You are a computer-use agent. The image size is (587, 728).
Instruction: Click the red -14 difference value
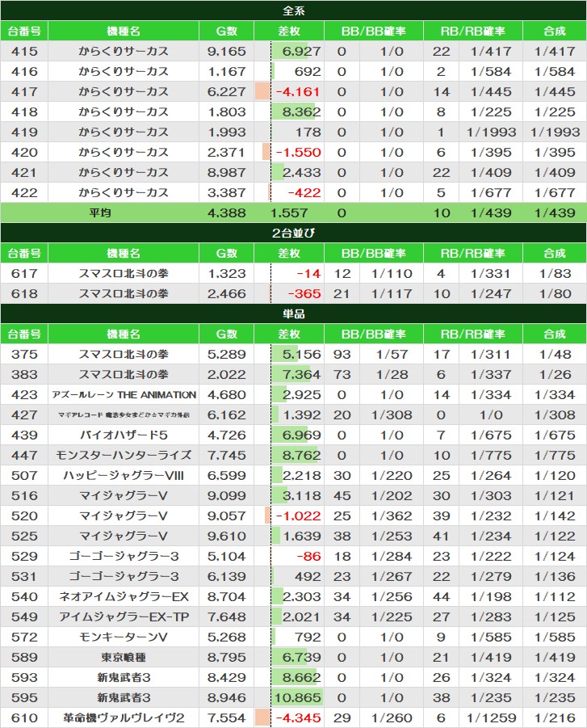[308, 273]
